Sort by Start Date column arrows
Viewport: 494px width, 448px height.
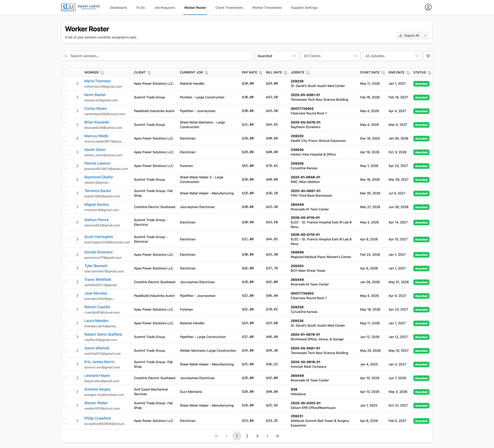coord(383,72)
